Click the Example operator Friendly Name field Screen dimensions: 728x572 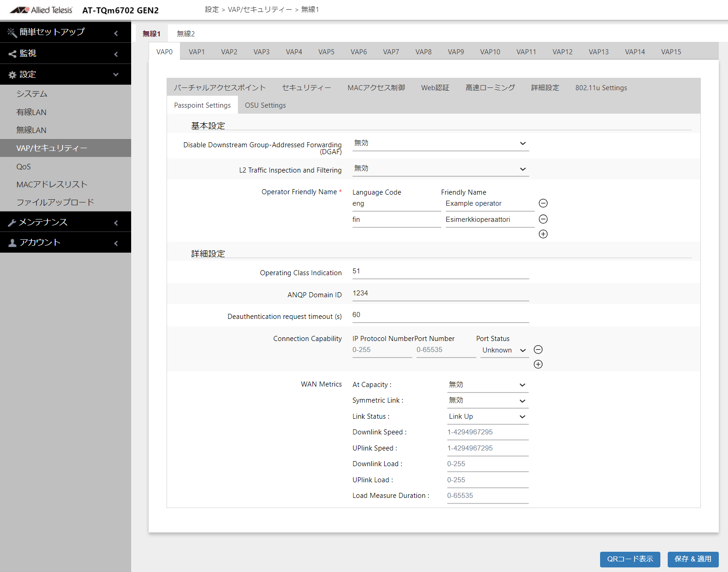pos(490,204)
